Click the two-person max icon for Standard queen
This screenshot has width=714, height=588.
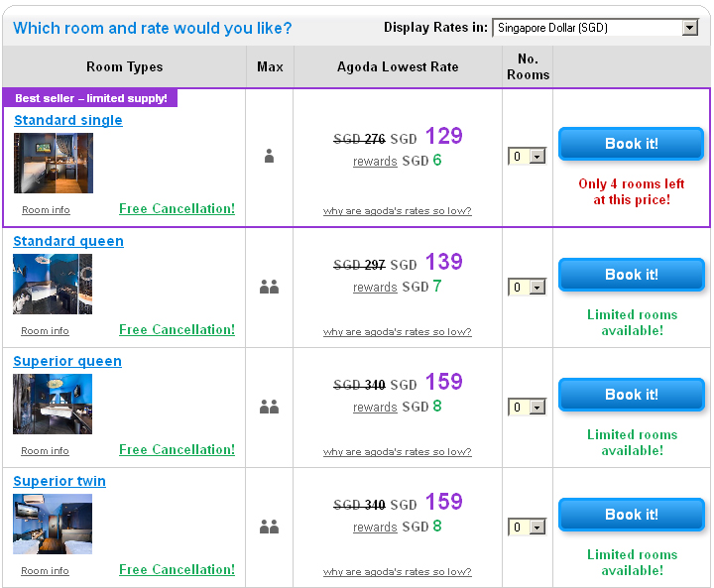click(x=269, y=287)
